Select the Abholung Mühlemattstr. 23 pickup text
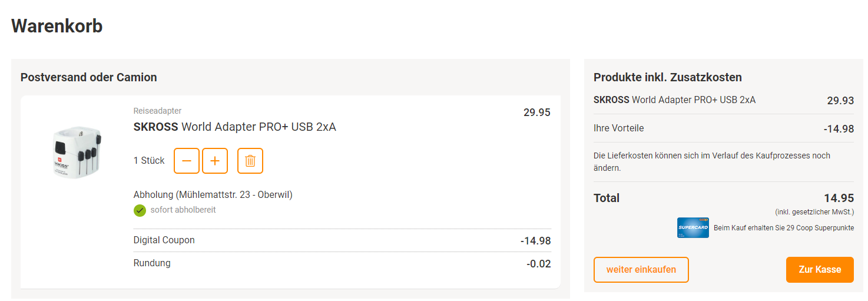 coord(213,194)
